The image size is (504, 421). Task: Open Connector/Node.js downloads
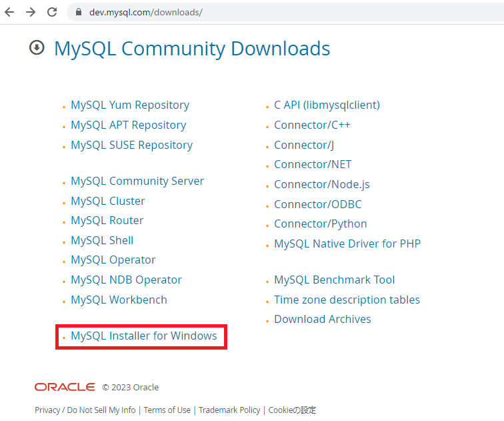322,185
